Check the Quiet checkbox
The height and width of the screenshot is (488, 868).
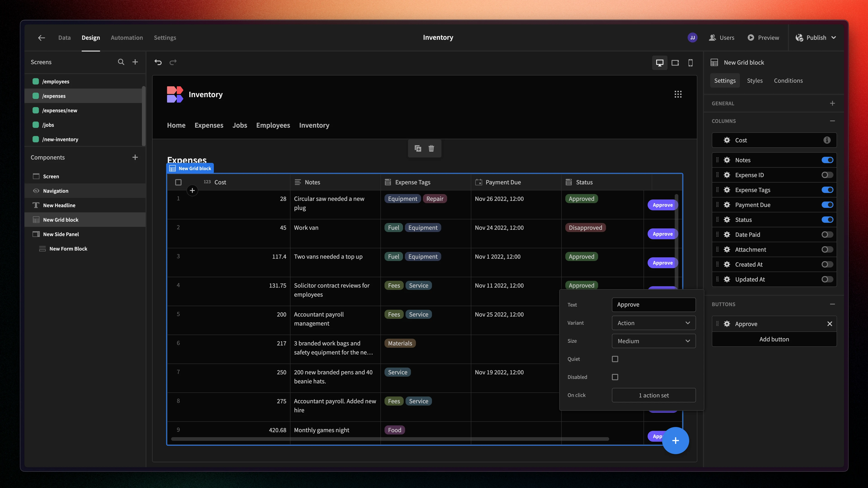[615, 359]
